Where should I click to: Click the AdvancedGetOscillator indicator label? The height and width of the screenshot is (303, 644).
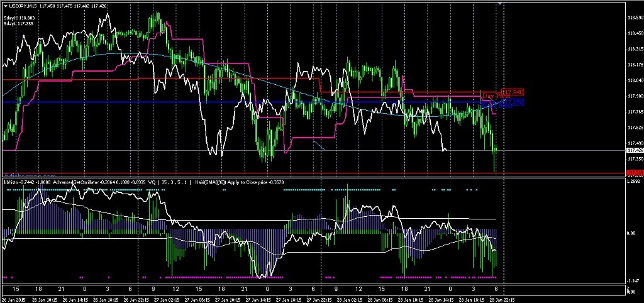coord(75,182)
